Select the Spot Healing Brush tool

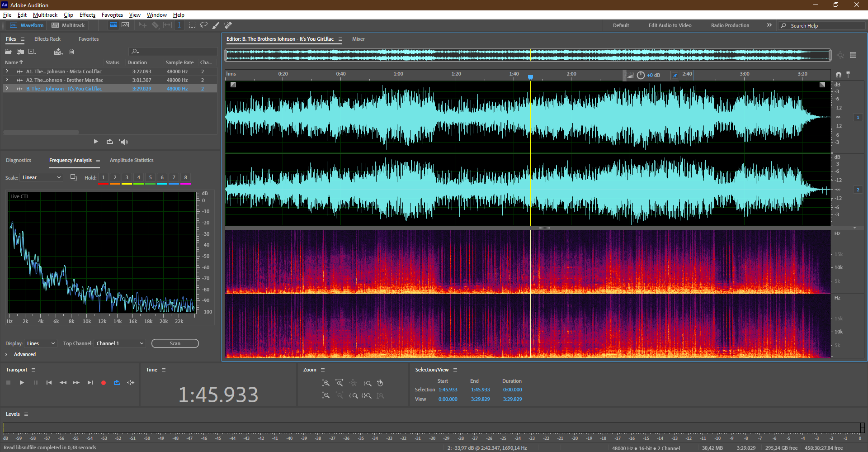[228, 25]
